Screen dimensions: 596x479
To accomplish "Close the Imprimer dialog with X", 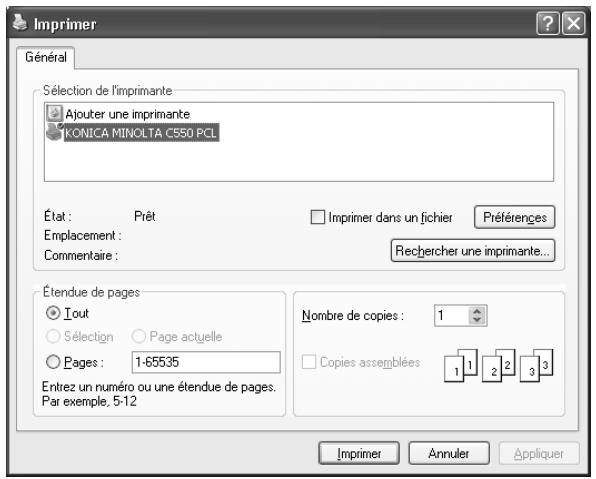I will click(573, 24).
